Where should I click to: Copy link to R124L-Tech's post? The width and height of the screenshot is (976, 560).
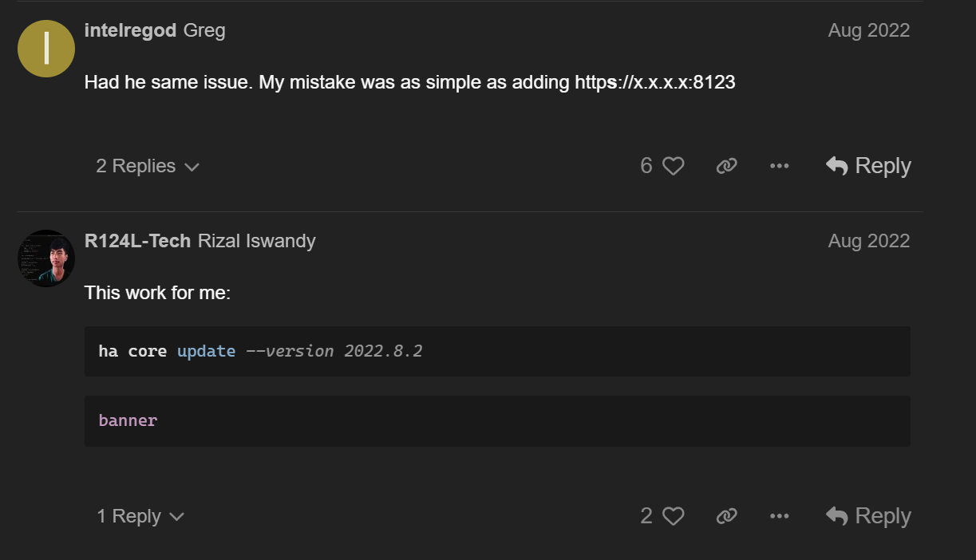(x=726, y=516)
